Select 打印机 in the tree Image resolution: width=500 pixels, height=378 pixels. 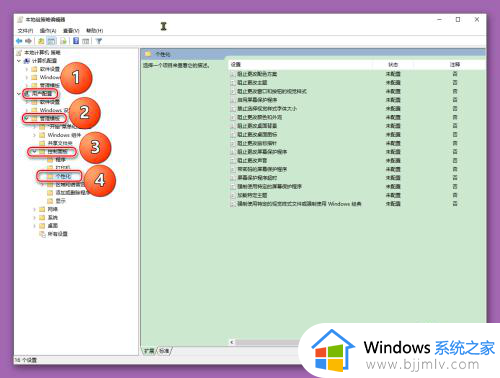point(63,168)
